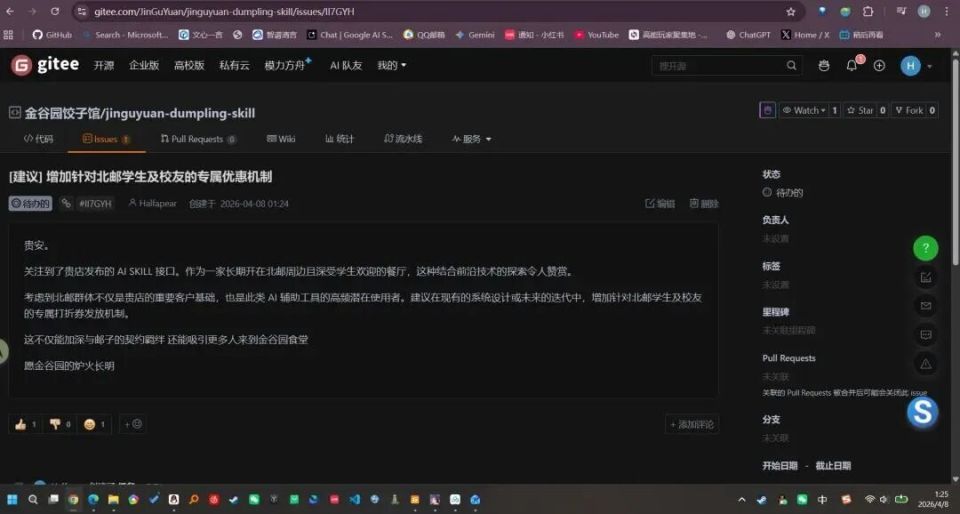The height and width of the screenshot is (514, 960).
Task: Set branch under 分支
Action: pos(775,438)
